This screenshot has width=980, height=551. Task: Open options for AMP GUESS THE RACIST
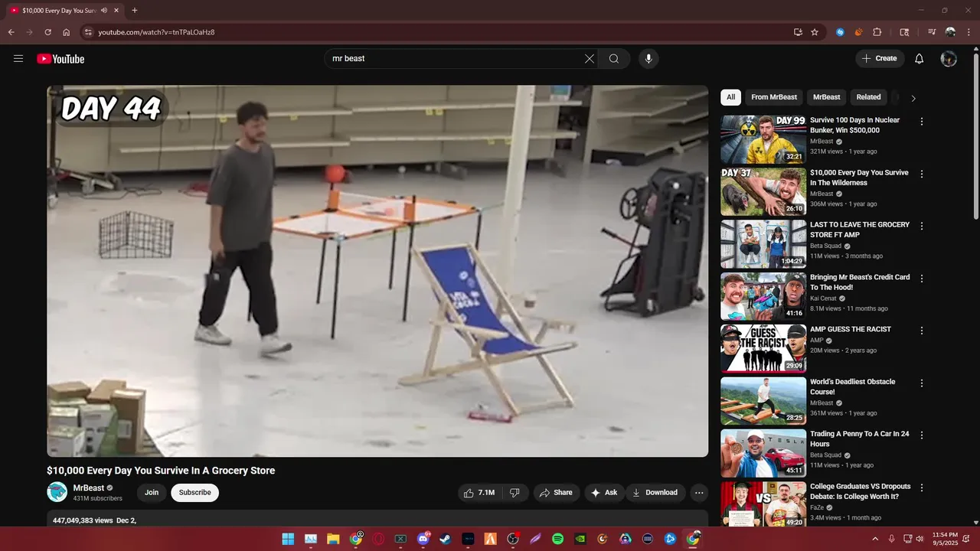[922, 331]
